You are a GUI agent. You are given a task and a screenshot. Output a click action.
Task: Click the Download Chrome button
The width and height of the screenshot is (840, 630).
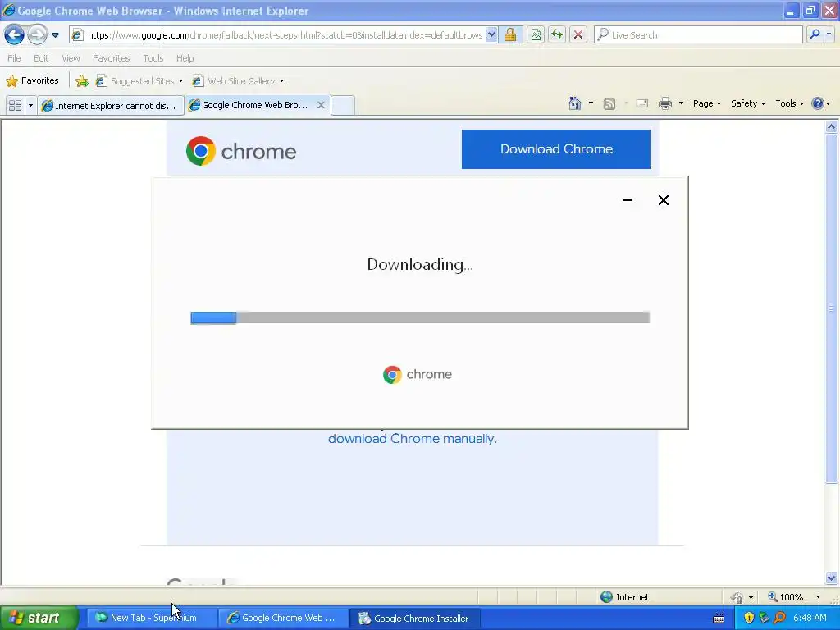pos(556,149)
